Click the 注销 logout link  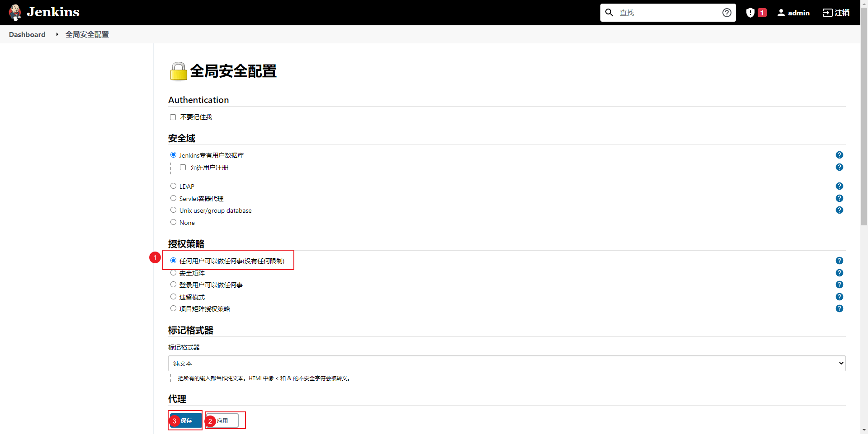[x=836, y=13]
